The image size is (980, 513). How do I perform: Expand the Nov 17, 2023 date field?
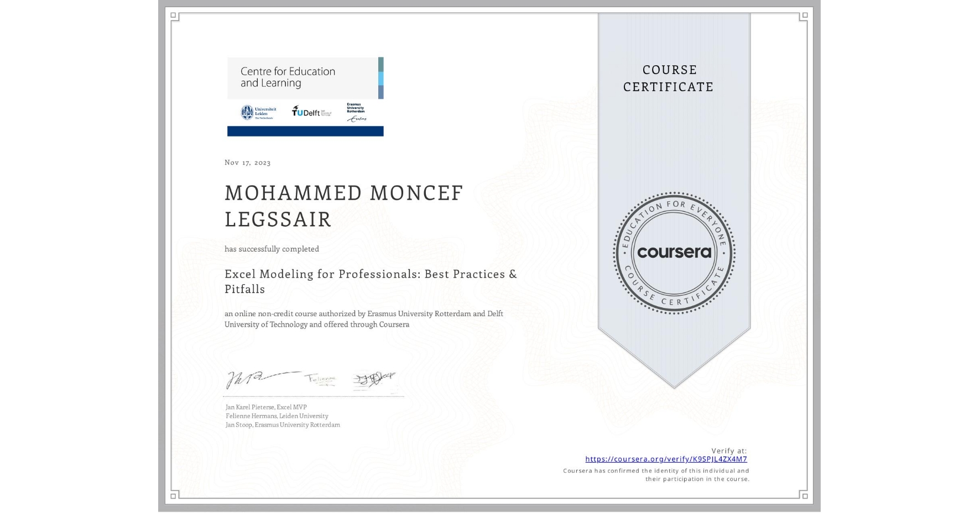247,163
